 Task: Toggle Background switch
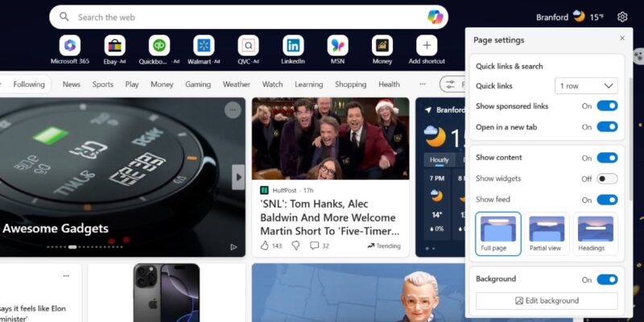pos(607,279)
